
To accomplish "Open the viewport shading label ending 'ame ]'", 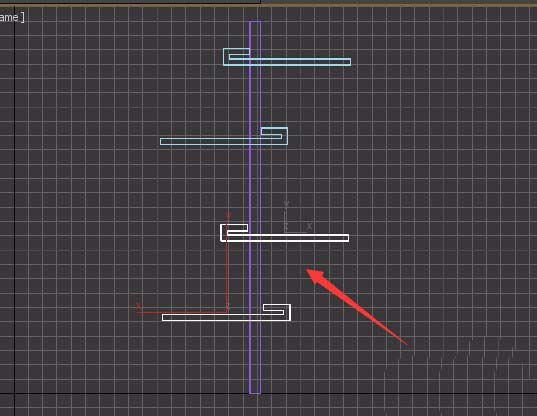I will click(12, 17).
